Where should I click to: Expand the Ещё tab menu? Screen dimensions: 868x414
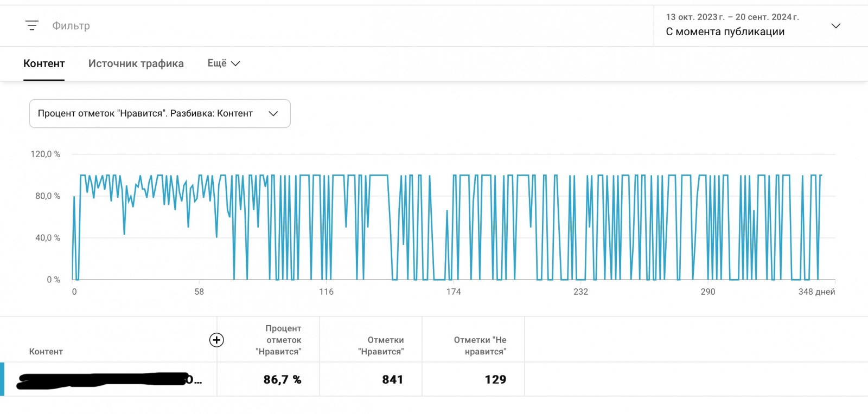tap(224, 63)
